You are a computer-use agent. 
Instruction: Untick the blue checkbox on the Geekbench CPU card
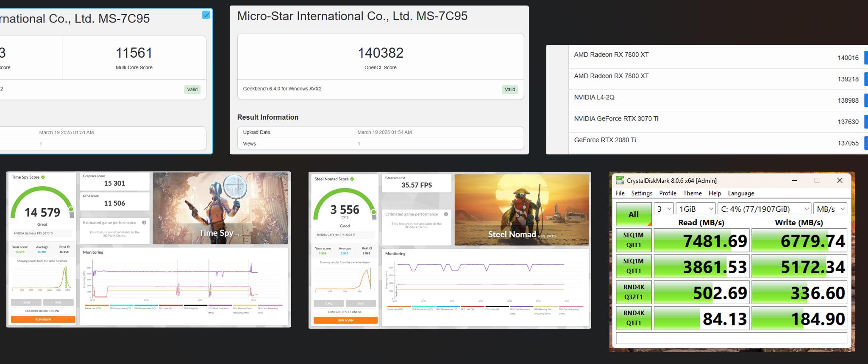click(x=206, y=15)
